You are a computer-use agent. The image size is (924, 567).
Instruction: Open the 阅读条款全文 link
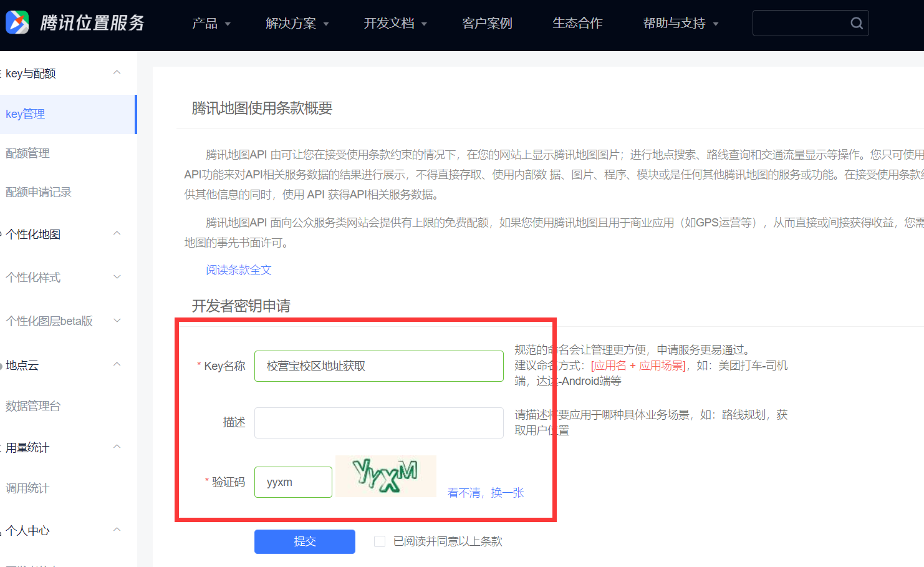[239, 270]
